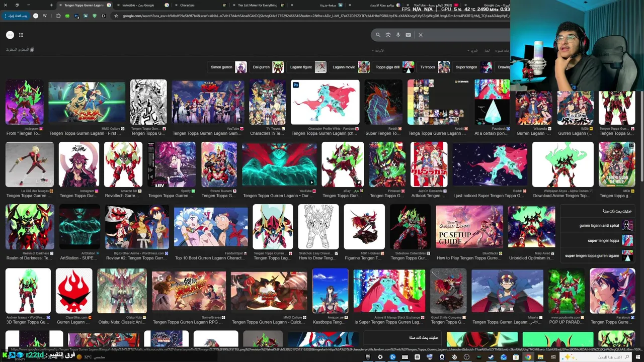Select the Super tengen filter chip
644x362 pixels.
click(472, 67)
